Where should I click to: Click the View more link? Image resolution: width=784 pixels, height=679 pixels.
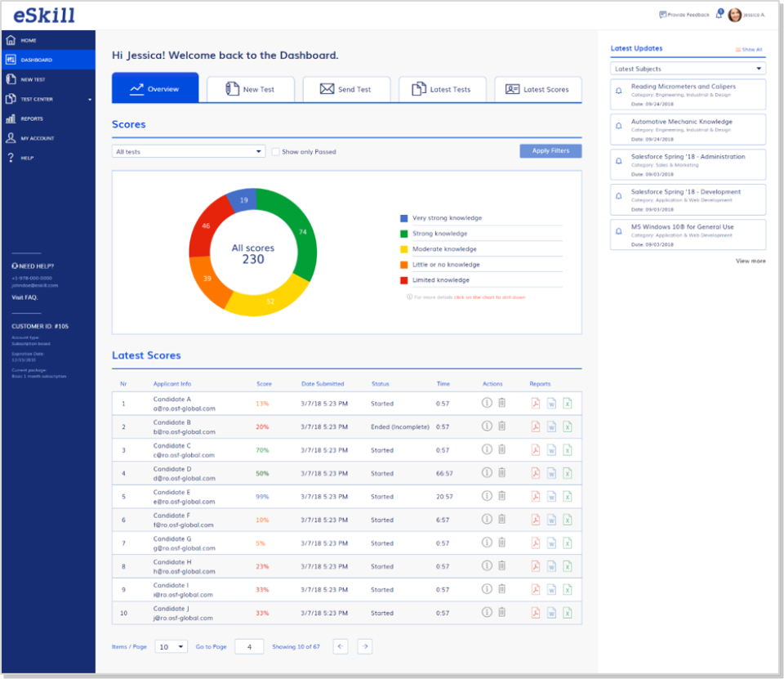click(751, 261)
